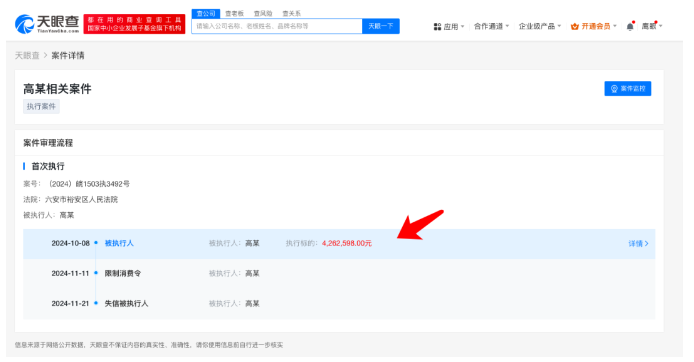Click the 高某相关案件 title
Image resolution: width=694 pixels, height=362 pixels.
point(57,89)
